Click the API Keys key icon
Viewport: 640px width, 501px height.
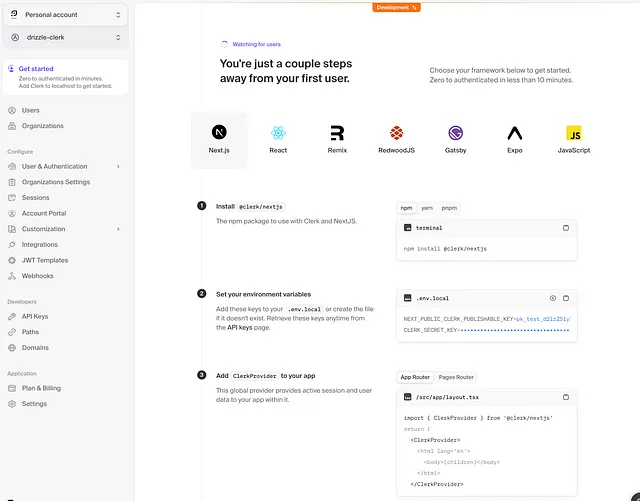click(x=12, y=316)
